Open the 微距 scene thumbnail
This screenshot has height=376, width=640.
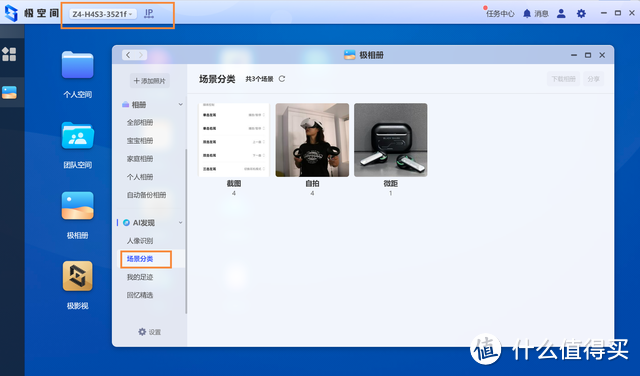click(x=391, y=140)
